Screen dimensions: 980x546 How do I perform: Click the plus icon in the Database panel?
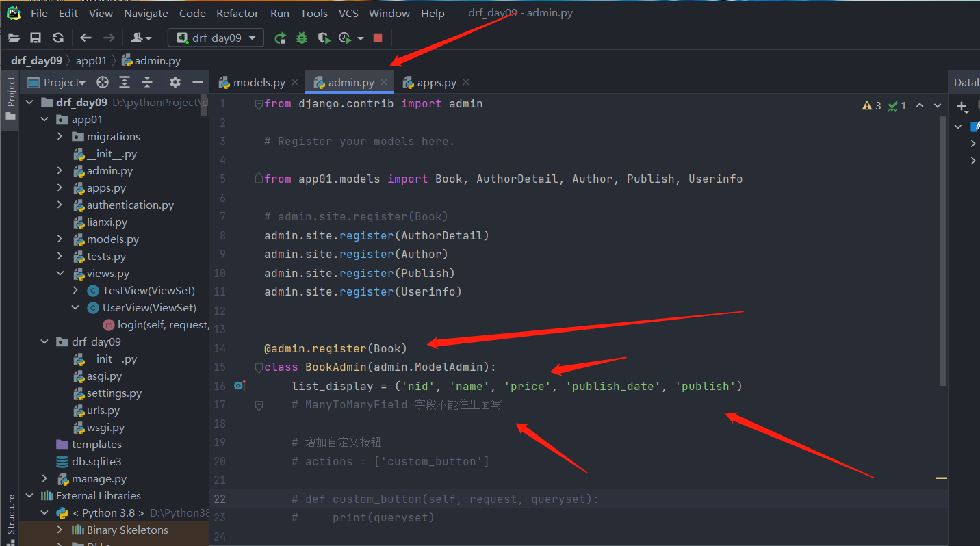coord(962,106)
